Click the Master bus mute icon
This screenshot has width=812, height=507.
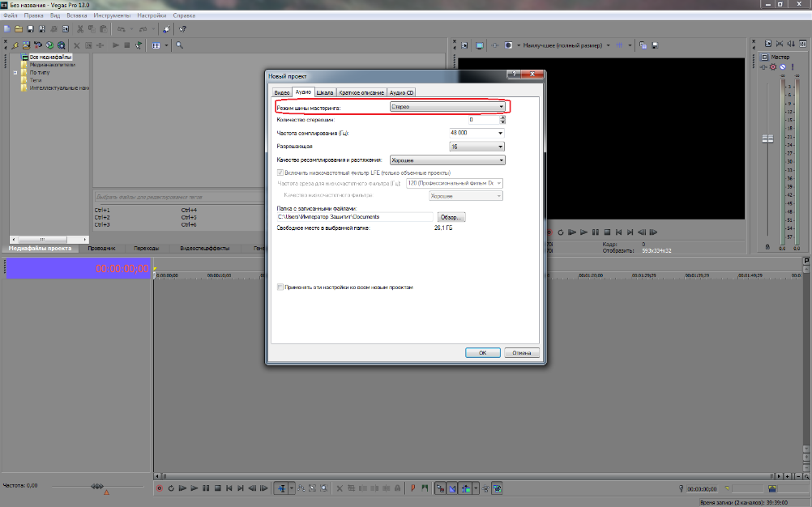[783, 66]
